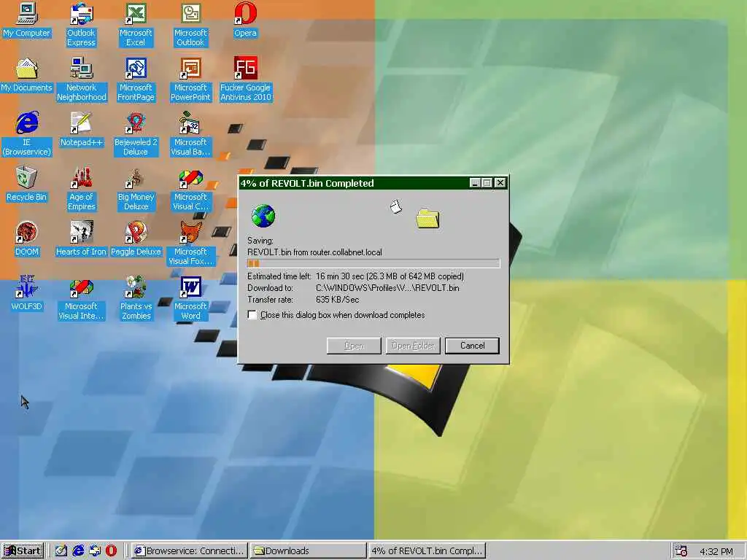Launch Internet Explorer from quick launch
This screenshot has height=560, width=747.
(x=77, y=551)
